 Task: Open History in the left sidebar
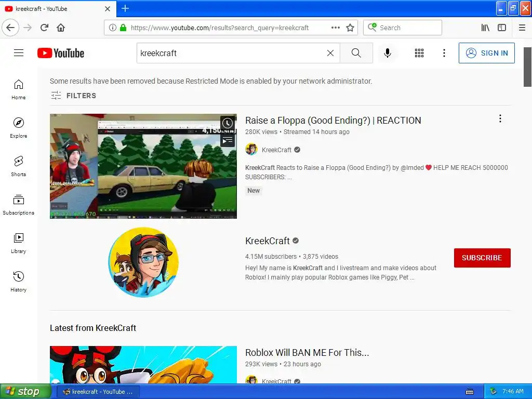[19, 282]
